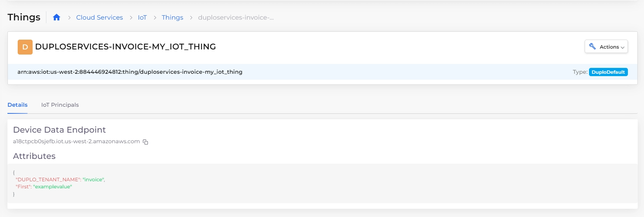Click the truncated duploservices-invoice breadcrumb
This screenshot has width=644, height=217.
pos(236,17)
